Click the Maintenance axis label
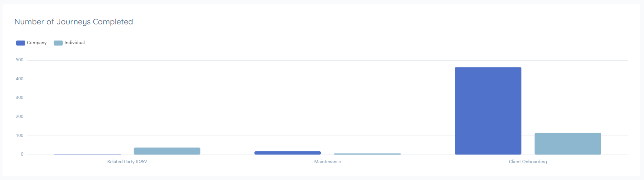 [328, 162]
